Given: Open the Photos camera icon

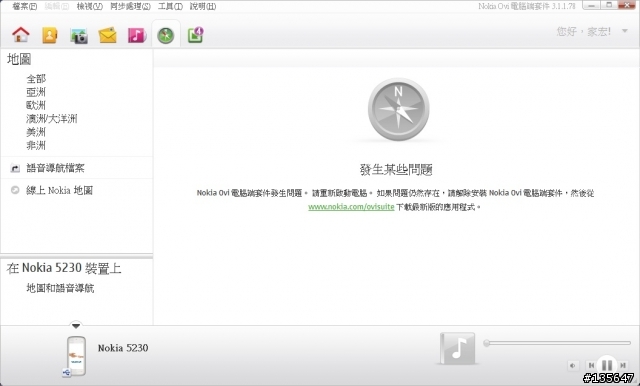Looking at the screenshot, I should point(79,35).
